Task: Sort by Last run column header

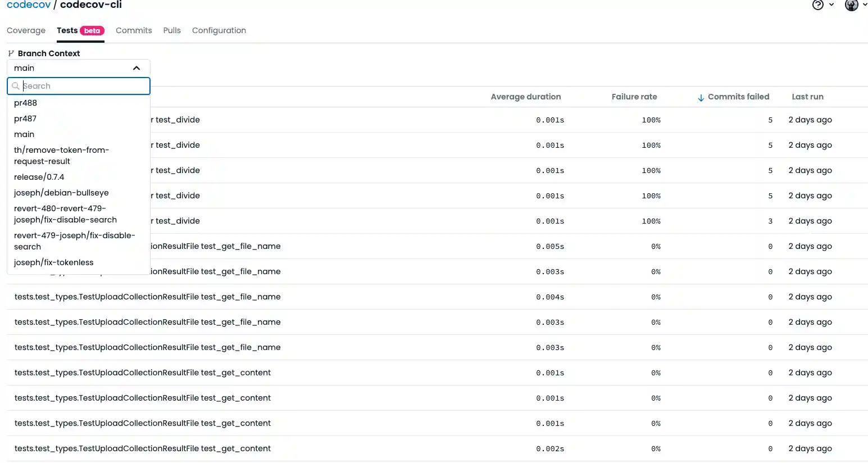Action: [x=807, y=97]
